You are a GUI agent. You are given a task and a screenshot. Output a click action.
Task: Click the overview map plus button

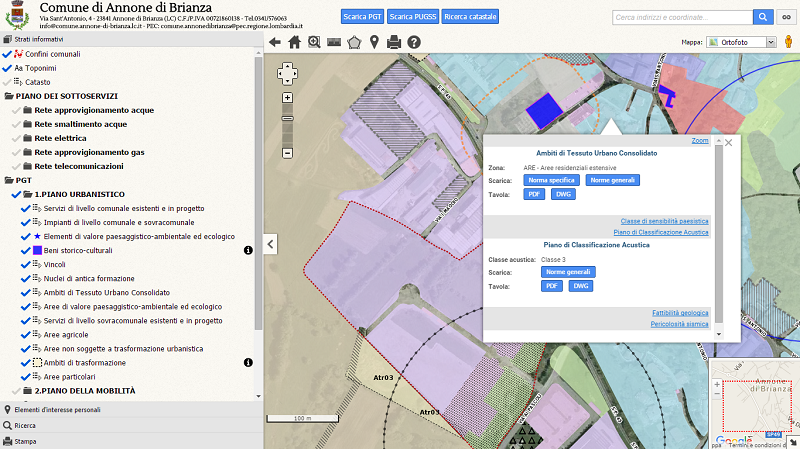(x=717, y=384)
